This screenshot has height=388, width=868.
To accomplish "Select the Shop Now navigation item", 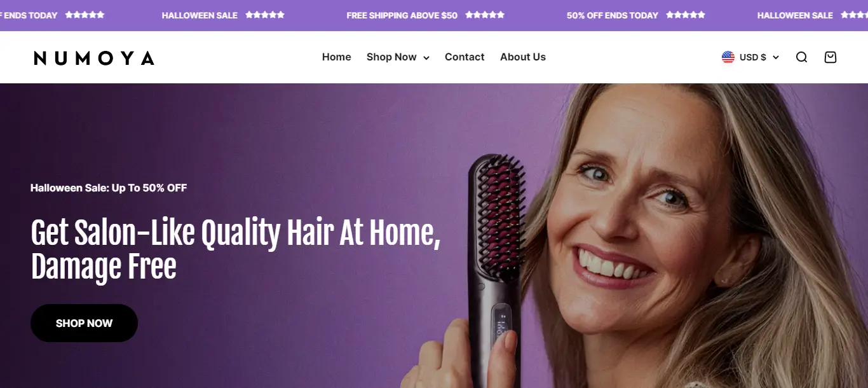I will point(391,57).
